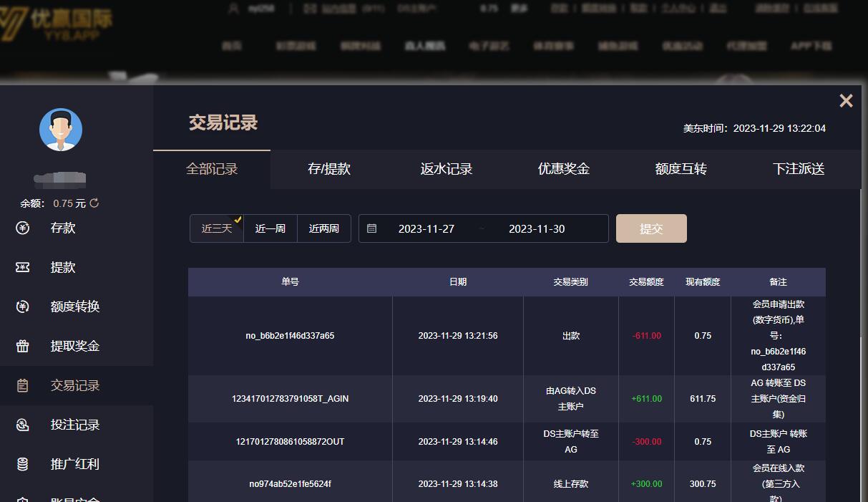Select the 近两周 range option
The image size is (868, 502).
(324, 228)
